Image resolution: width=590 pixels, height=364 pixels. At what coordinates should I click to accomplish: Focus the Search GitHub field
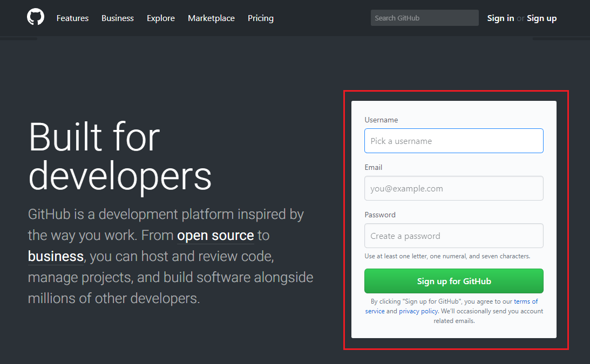[x=424, y=18]
